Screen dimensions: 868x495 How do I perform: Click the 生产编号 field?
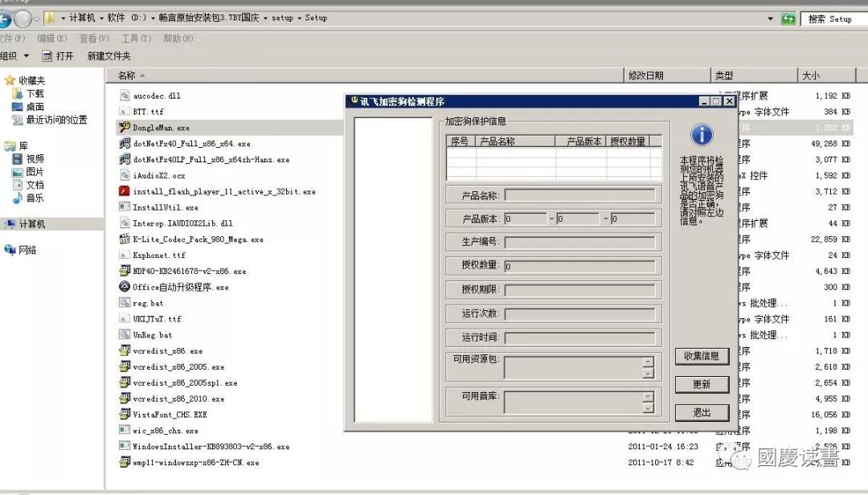point(579,242)
